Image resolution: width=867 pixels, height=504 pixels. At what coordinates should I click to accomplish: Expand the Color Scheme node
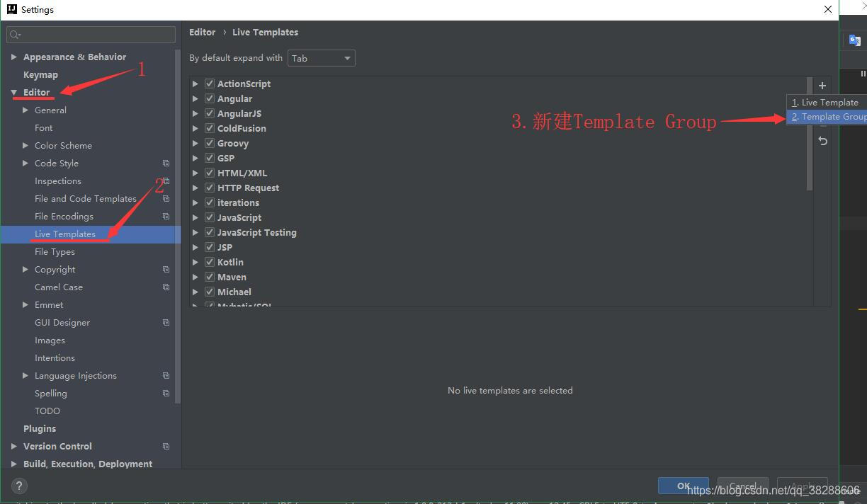click(25, 146)
